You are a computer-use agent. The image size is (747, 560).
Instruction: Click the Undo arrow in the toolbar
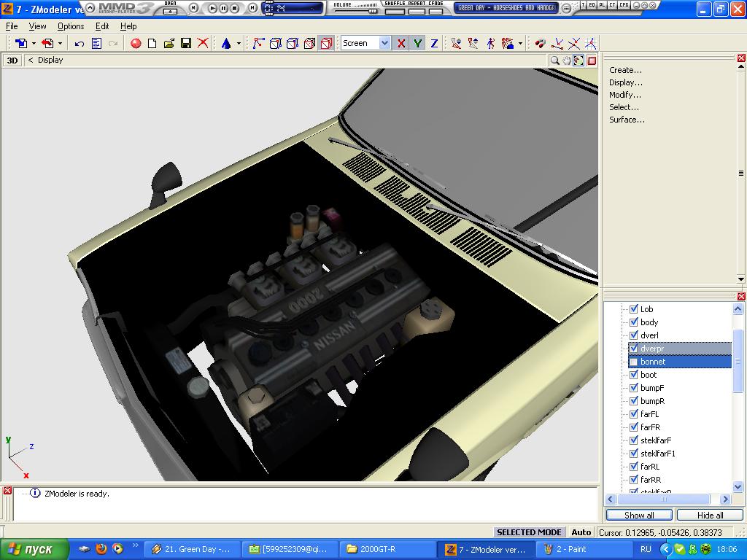click(80, 44)
